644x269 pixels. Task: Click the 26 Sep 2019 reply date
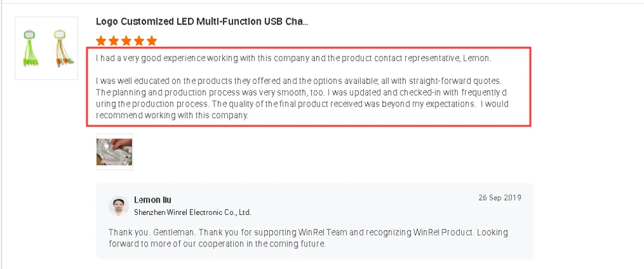pos(500,197)
